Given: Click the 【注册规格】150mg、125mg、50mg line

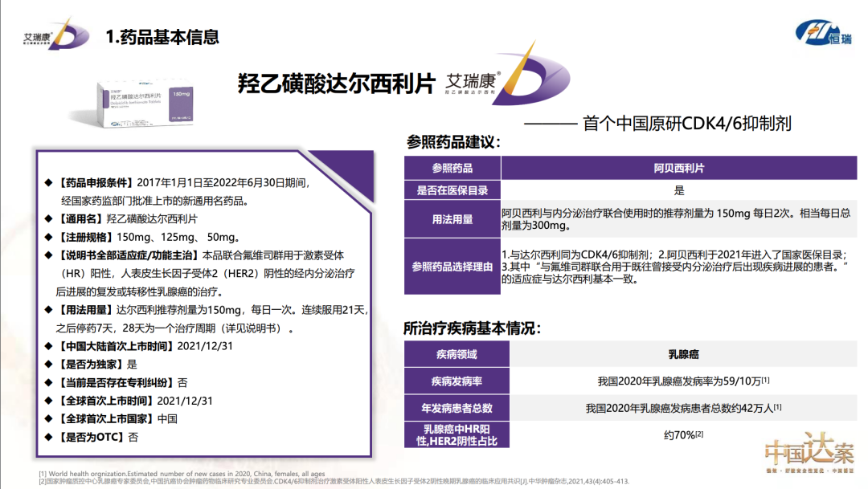Looking at the screenshot, I should [x=142, y=238].
